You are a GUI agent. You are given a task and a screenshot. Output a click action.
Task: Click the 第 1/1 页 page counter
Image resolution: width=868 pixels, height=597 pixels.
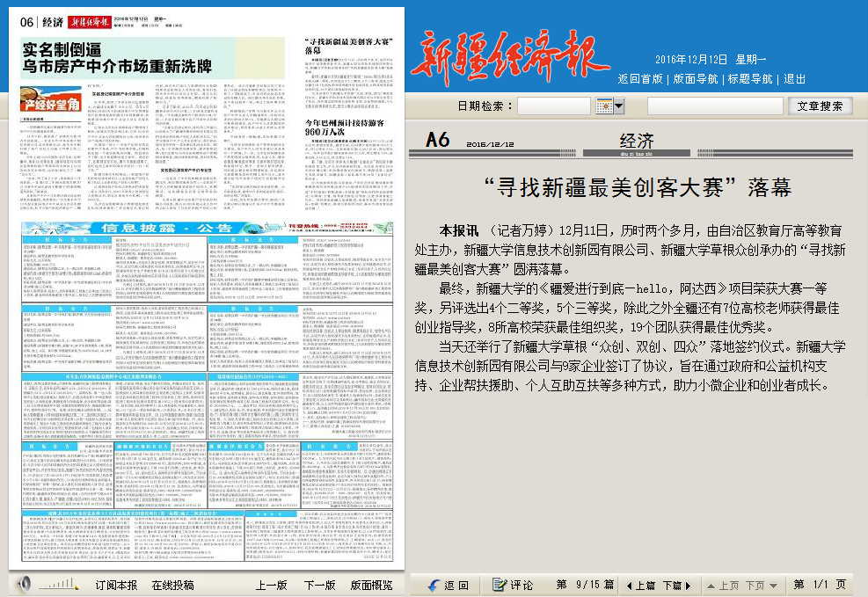pyautogui.click(x=820, y=585)
